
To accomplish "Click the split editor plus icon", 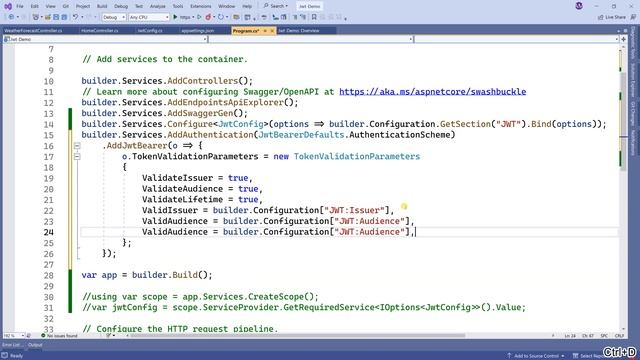I will tap(624, 39).
